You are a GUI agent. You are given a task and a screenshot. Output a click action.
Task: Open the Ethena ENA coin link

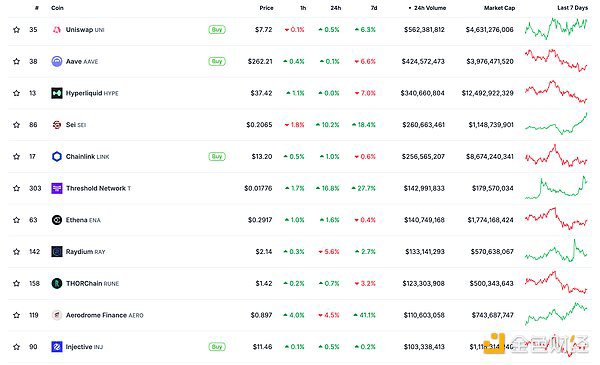[x=83, y=220]
